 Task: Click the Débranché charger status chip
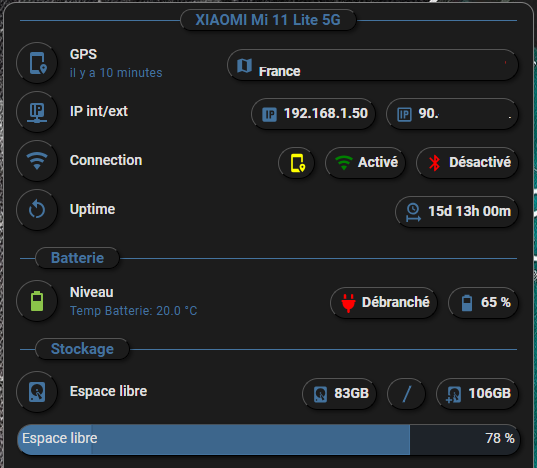coord(384,303)
